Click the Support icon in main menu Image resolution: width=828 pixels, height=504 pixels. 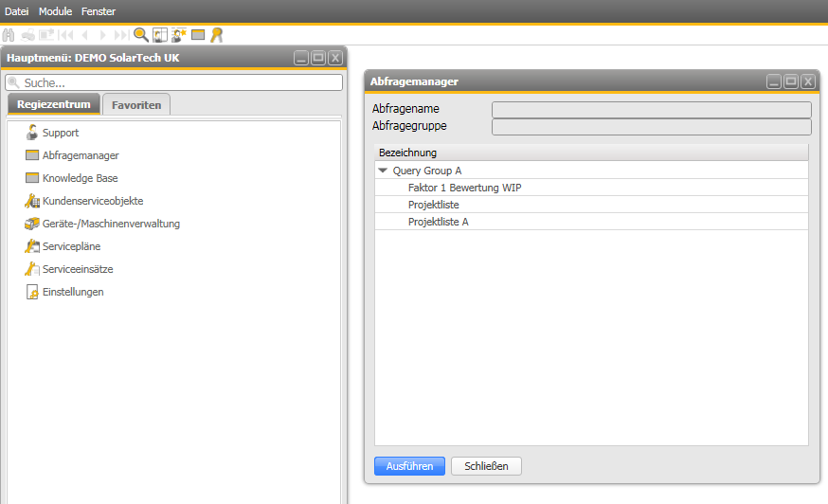(x=32, y=132)
